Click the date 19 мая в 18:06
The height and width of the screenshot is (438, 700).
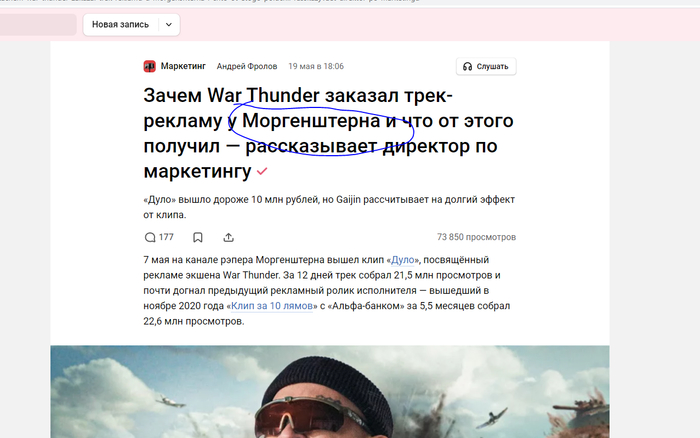[x=316, y=67]
